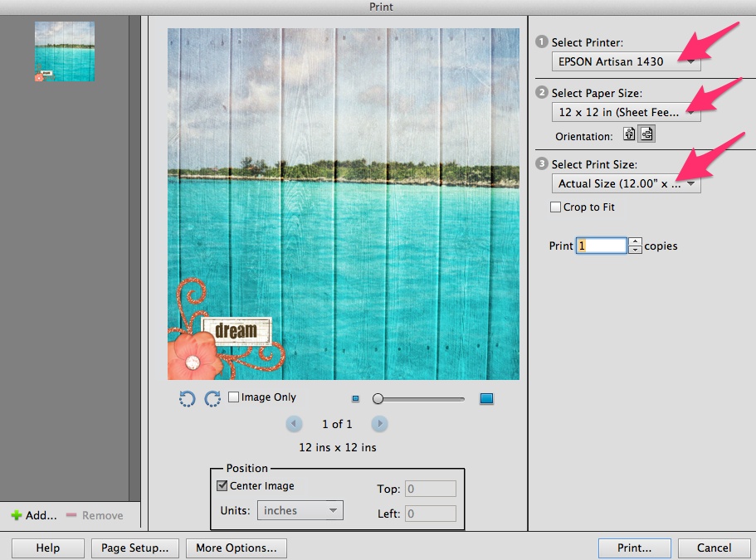Open the Units dropdown set to inches
This screenshot has height=560, width=756.
click(x=300, y=510)
